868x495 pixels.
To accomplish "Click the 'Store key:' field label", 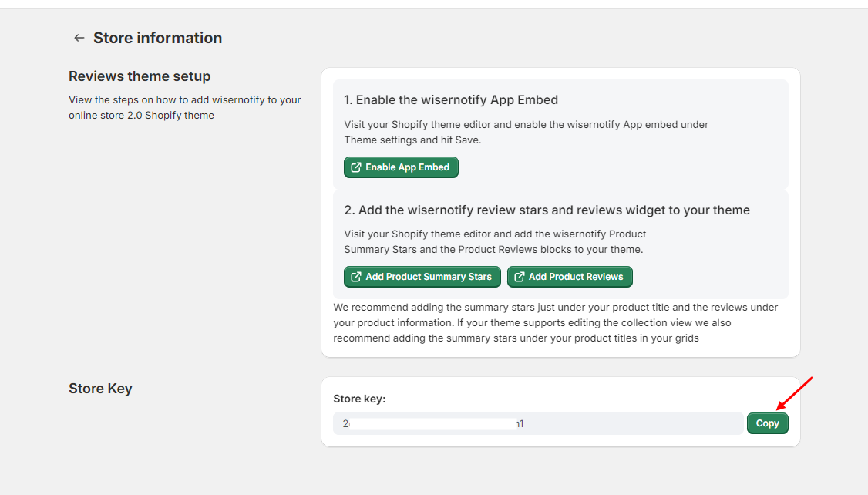I will pos(359,399).
